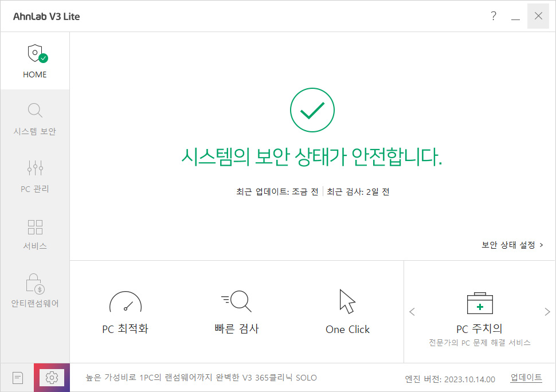Open the log document icon at bottom left
This screenshot has height=392, width=556.
point(17,378)
